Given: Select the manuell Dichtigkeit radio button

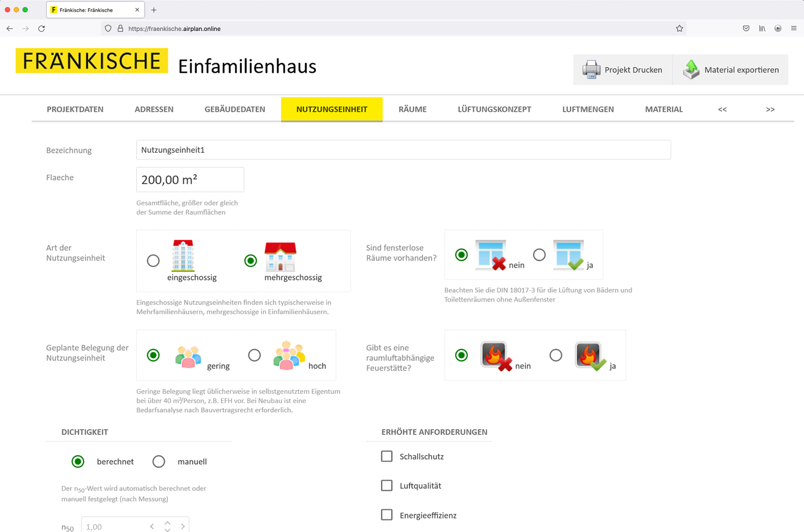Looking at the screenshot, I should [159, 462].
